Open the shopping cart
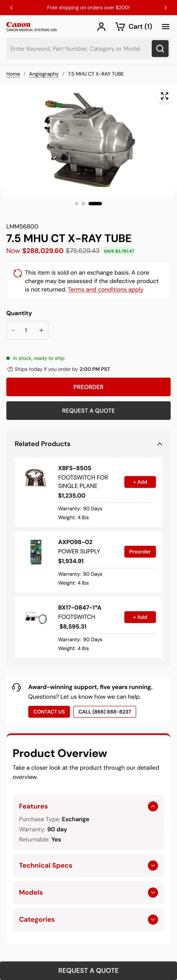 pyautogui.click(x=134, y=26)
